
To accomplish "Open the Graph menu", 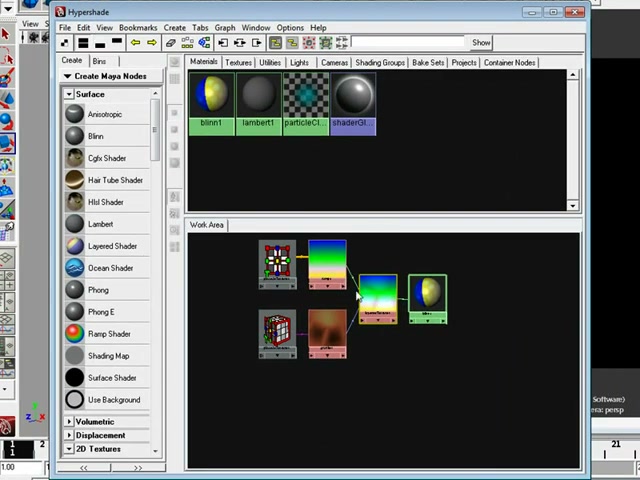I will (225, 28).
